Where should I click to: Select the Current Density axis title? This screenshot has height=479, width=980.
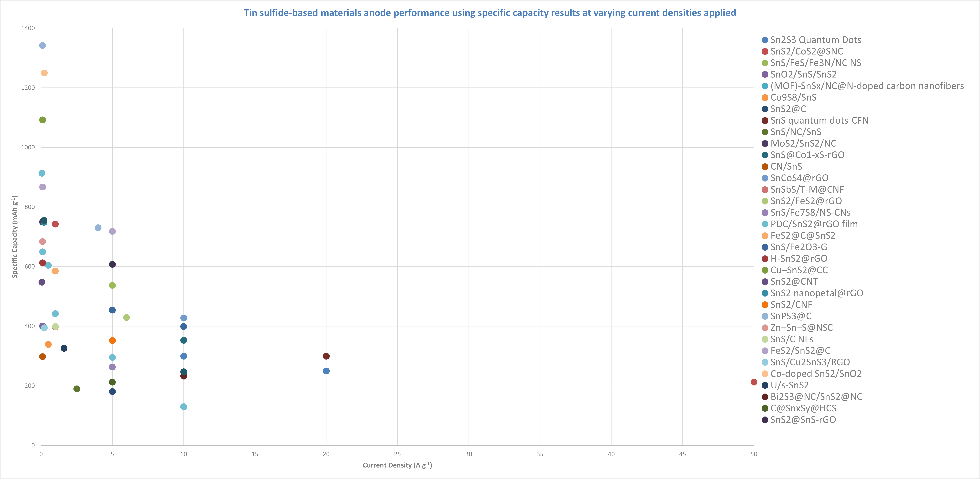click(397, 465)
